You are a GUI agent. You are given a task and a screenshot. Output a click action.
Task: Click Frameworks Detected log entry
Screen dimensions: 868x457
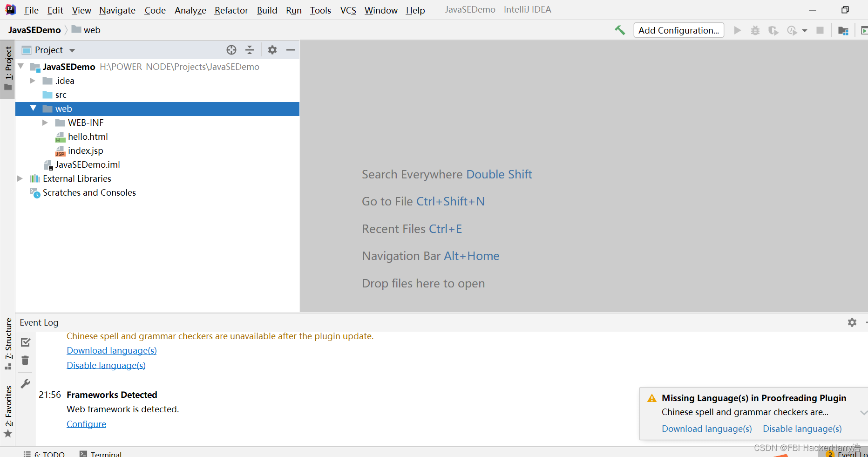[x=112, y=395]
